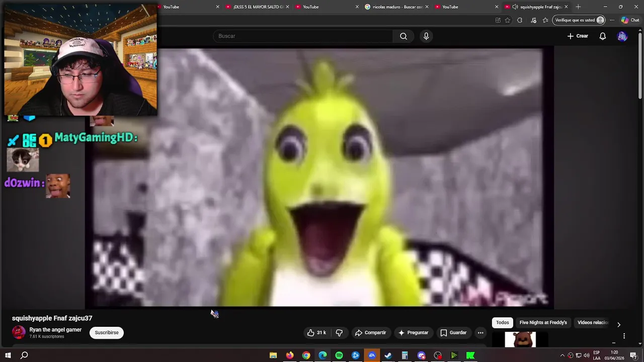Open File Explorer from the taskbar
Screen dimensions: 644x362
click(273, 355)
